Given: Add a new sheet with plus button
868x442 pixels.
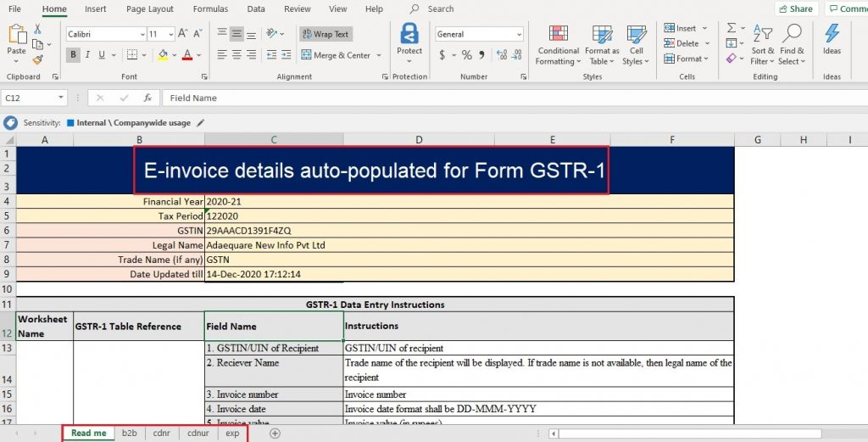Looking at the screenshot, I should tap(275, 434).
